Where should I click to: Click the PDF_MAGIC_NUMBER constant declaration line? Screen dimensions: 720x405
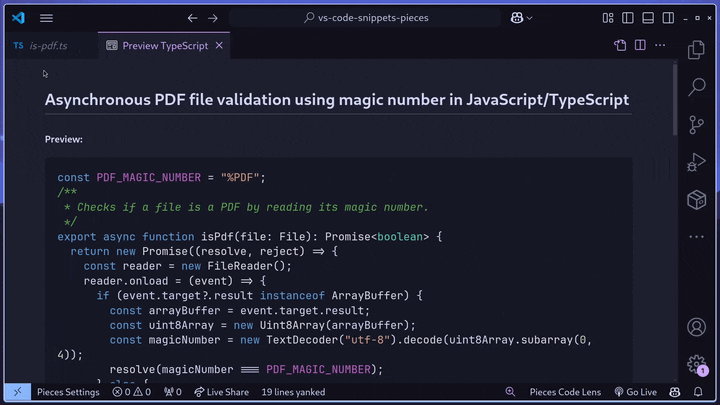162,177
